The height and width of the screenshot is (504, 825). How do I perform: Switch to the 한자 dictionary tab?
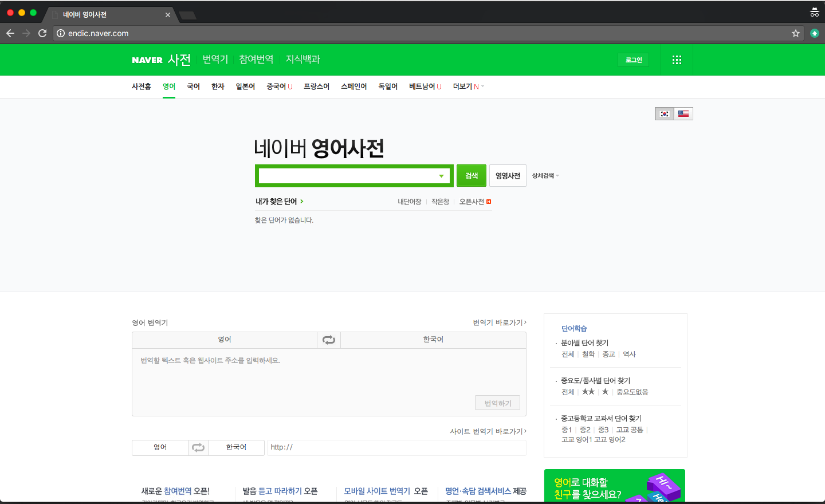[218, 86]
